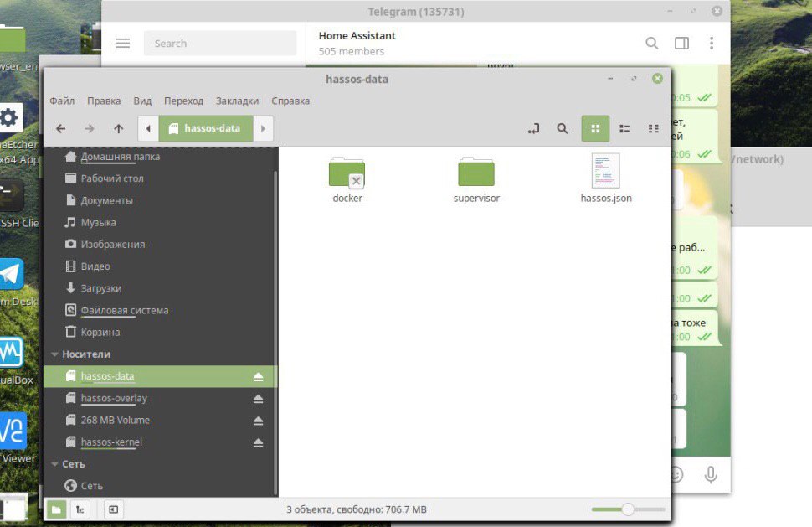The width and height of the screenshot is (812, 527).
Task: Open the Закладки menu
Action: point(237,101)
